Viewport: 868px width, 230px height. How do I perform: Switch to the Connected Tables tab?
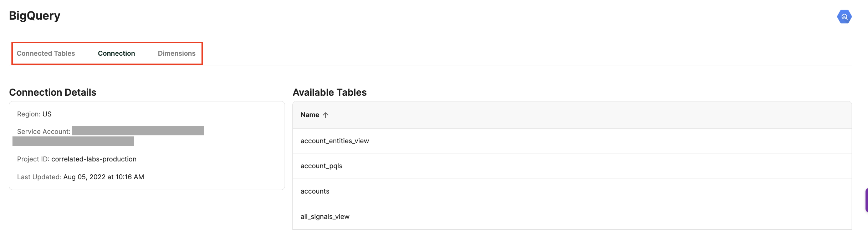click(46, 53)
